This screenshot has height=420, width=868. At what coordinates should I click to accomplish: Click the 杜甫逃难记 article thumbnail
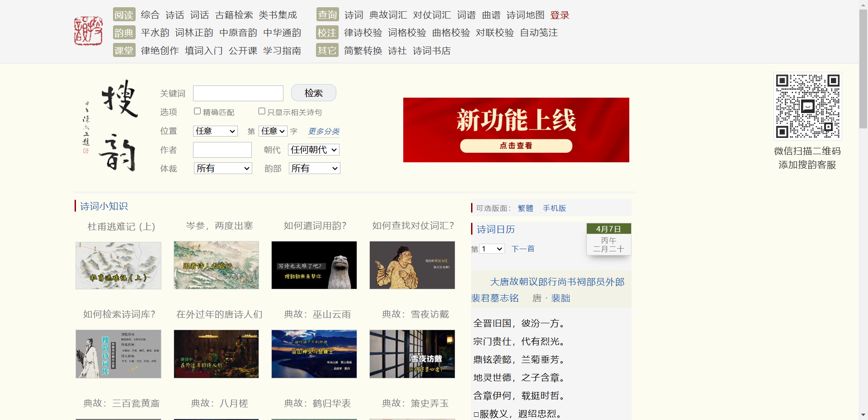click(x=118, y=265)
